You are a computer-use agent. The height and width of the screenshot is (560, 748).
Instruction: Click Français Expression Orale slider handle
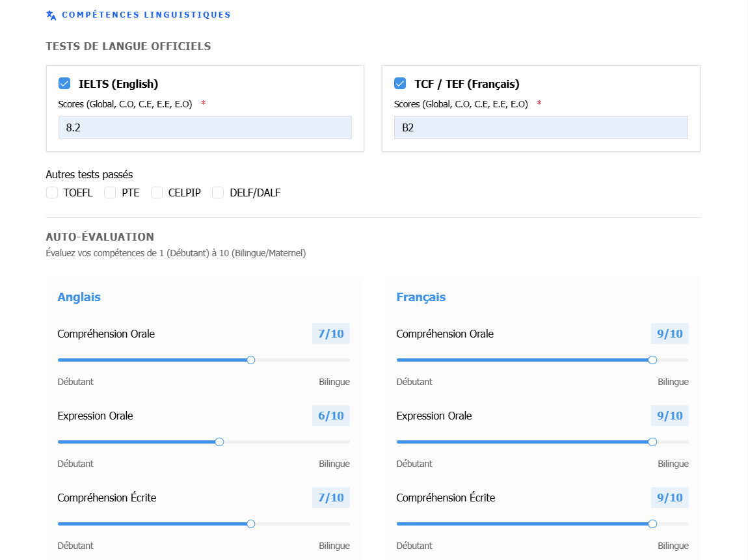(x=652, y=442)
